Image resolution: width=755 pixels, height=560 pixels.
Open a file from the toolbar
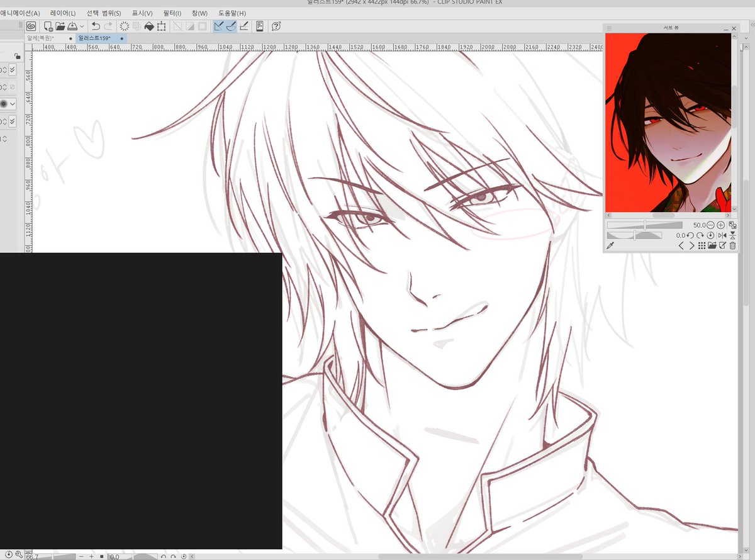[x=60, y=26]
